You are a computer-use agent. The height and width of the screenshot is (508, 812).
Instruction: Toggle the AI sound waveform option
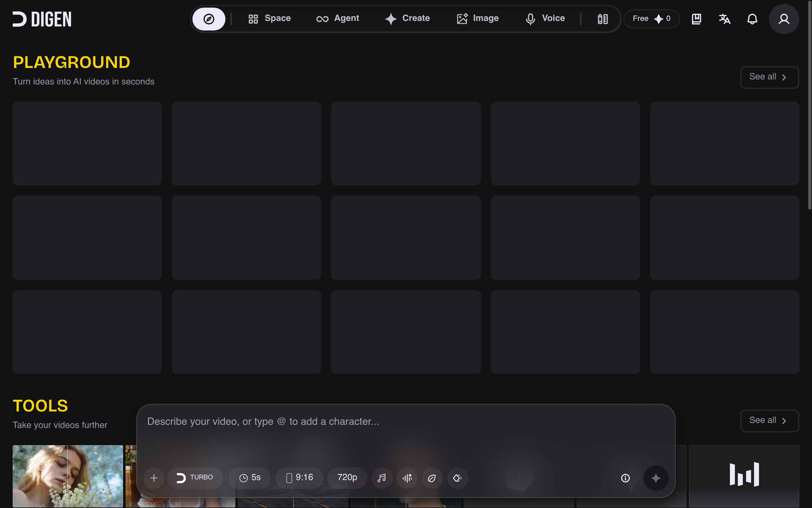407,478
